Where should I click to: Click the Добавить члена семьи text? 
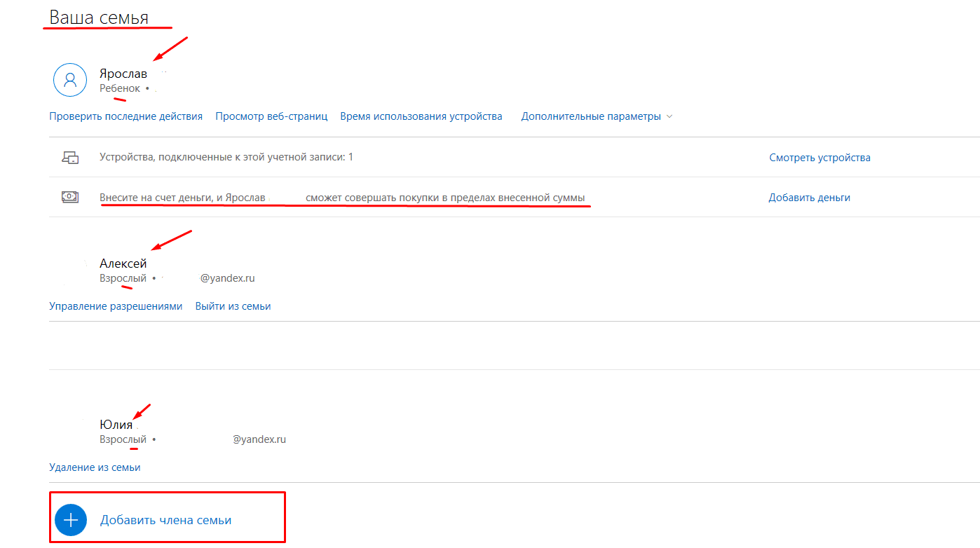[165, 520]
